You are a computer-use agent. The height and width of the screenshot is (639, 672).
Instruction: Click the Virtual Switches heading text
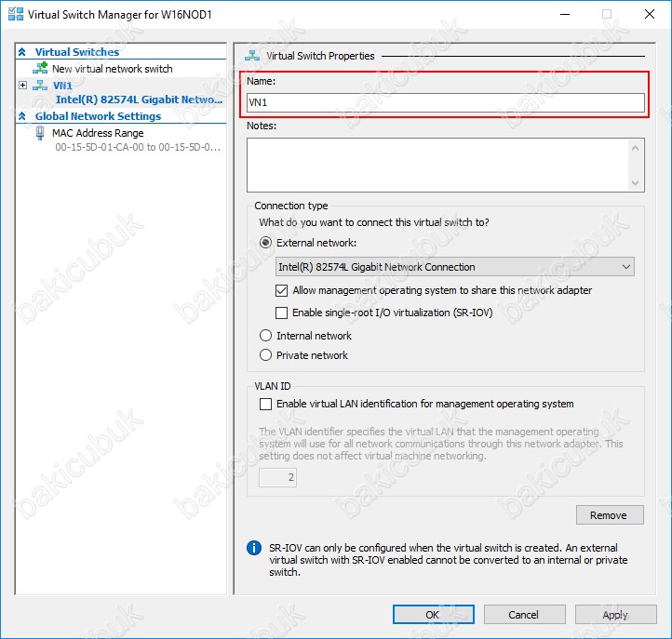click(x=77, y=52)
